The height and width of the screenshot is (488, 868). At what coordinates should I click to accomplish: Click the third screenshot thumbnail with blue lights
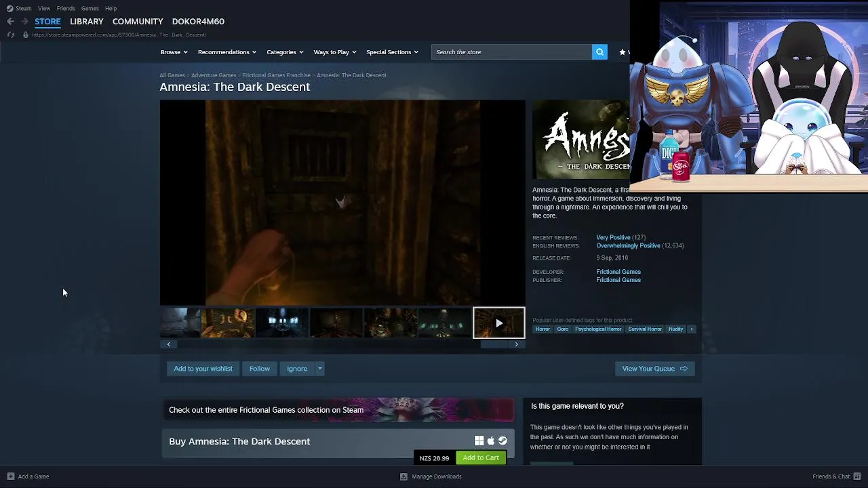pos(282,323)
